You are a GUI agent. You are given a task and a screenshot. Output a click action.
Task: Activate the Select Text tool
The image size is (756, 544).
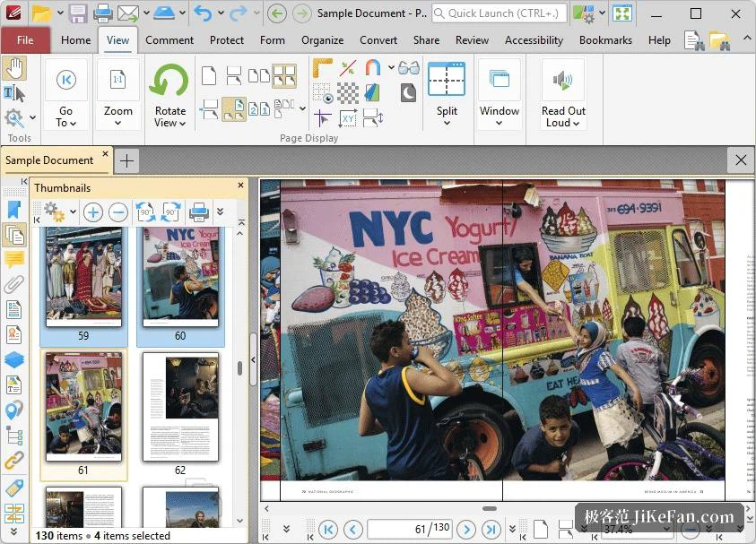tap(14, 93)
